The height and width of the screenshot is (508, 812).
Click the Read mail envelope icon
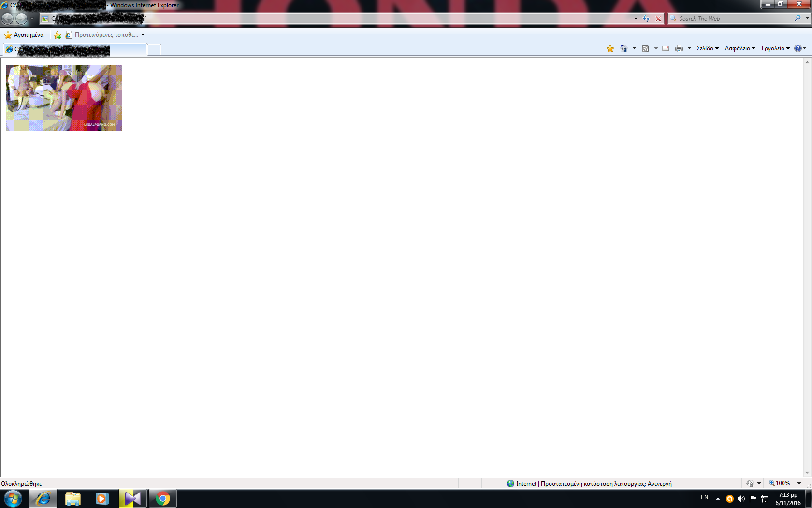coord(666,48)
